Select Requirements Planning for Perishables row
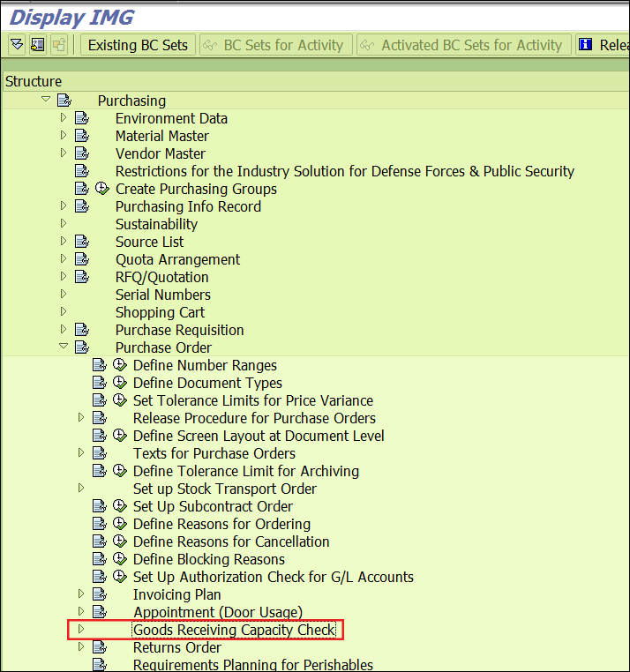Screen dimensions: 630x672 pyautogui.click(x=253, y=665)
